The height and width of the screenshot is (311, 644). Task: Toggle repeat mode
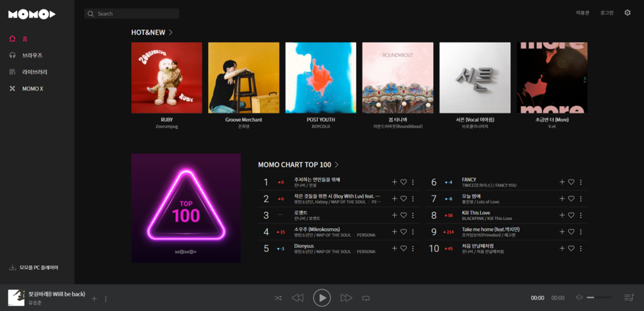366,298
